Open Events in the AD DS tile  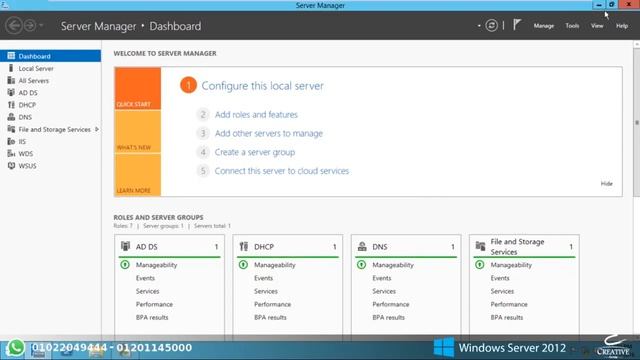145,278
